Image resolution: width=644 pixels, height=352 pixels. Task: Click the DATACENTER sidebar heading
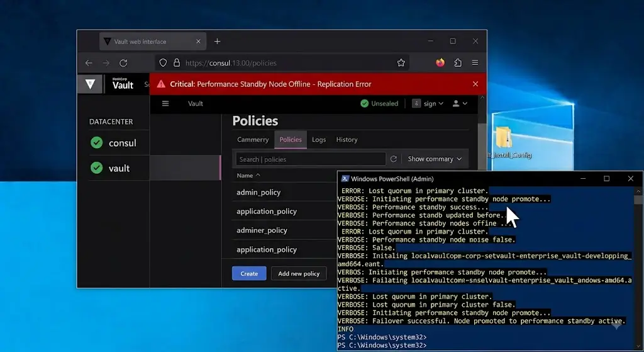111,122
